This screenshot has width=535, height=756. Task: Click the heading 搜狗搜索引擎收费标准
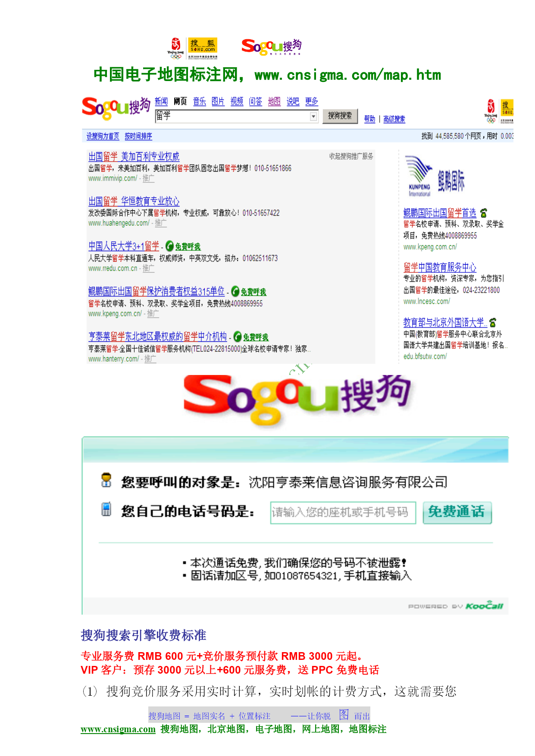pyautogui.click(x=144, y=635)
